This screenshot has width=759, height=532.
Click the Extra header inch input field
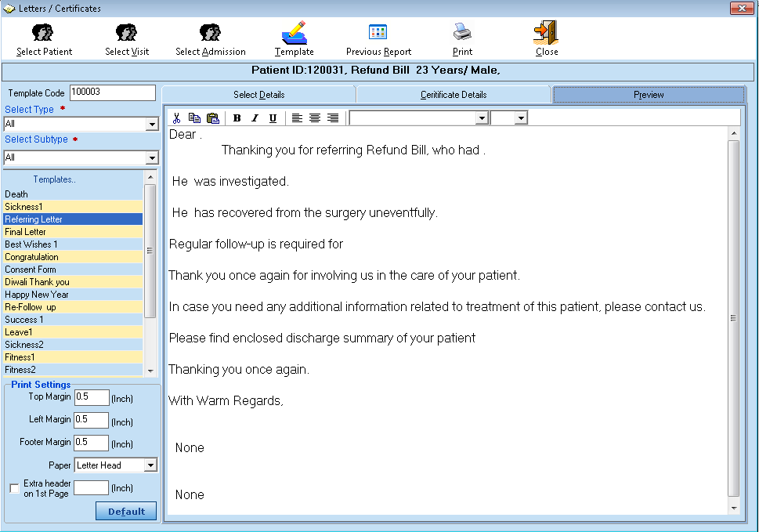91,487
